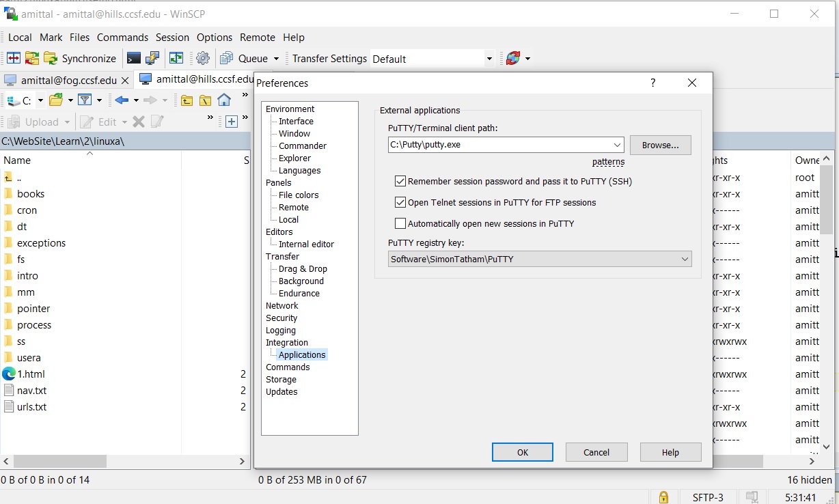This screenshot has height=504, width=839.
Task: Enable Automatically open new sessions in PuTTY
Action: coord(400,224)
